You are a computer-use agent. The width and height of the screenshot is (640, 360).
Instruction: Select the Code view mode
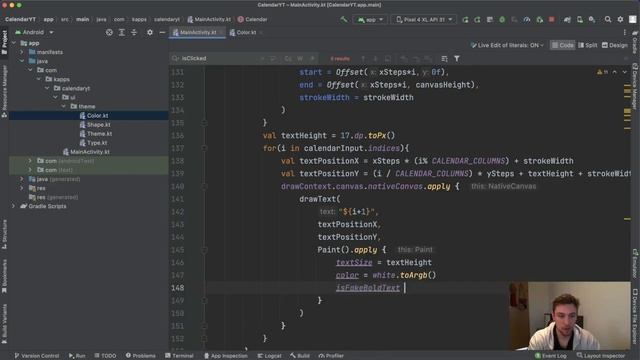tap(562, 45)
